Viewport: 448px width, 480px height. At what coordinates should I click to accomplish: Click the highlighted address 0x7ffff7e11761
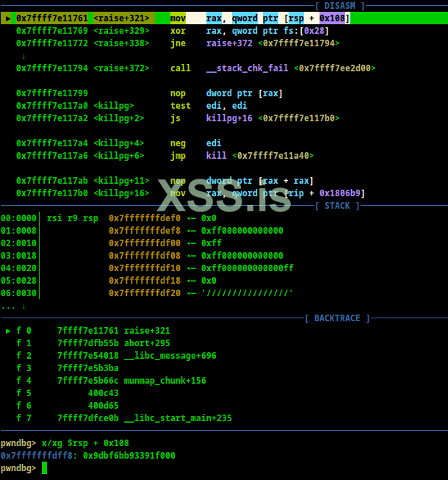pyautogui.click(x=52, y=18)
